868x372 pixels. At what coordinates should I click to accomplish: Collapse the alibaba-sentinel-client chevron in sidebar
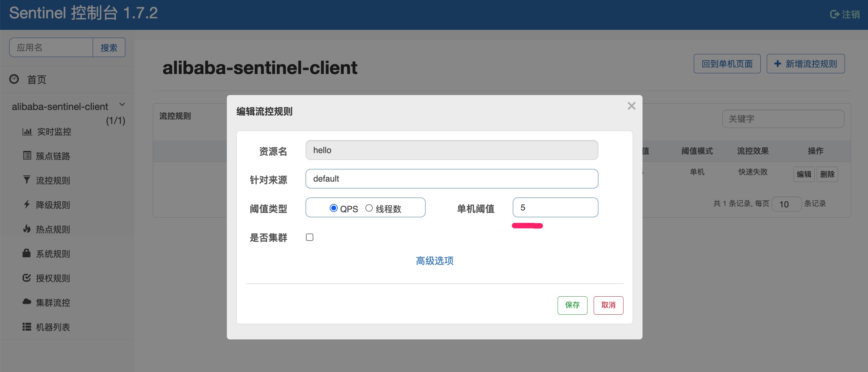(122, 105)
